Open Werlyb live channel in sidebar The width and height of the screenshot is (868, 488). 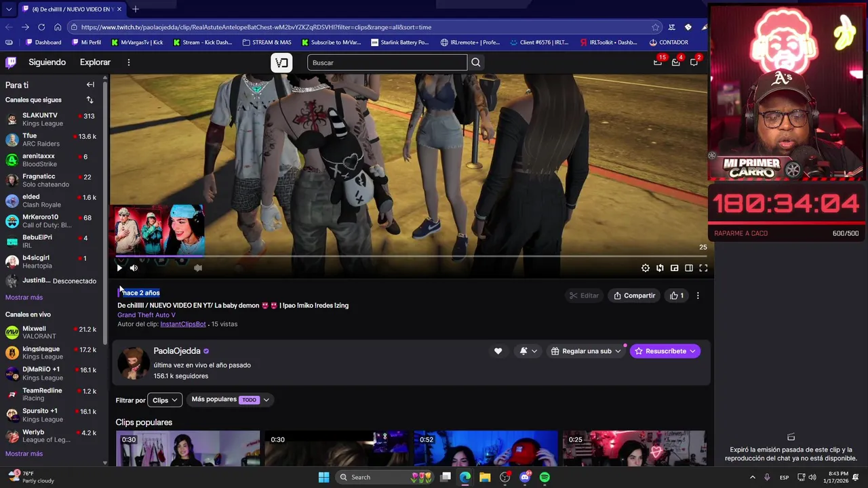point(52,436)
